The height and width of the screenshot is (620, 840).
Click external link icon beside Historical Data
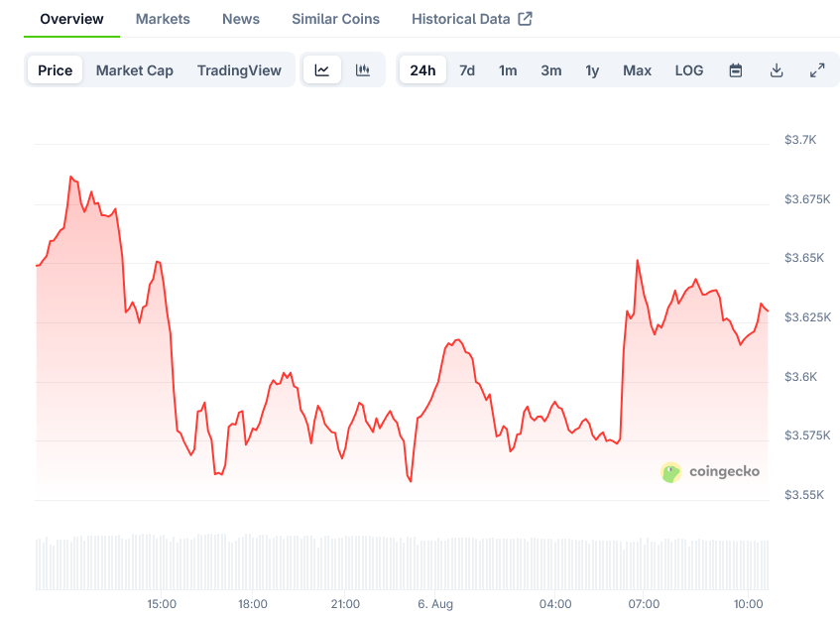tap(526, 19)
